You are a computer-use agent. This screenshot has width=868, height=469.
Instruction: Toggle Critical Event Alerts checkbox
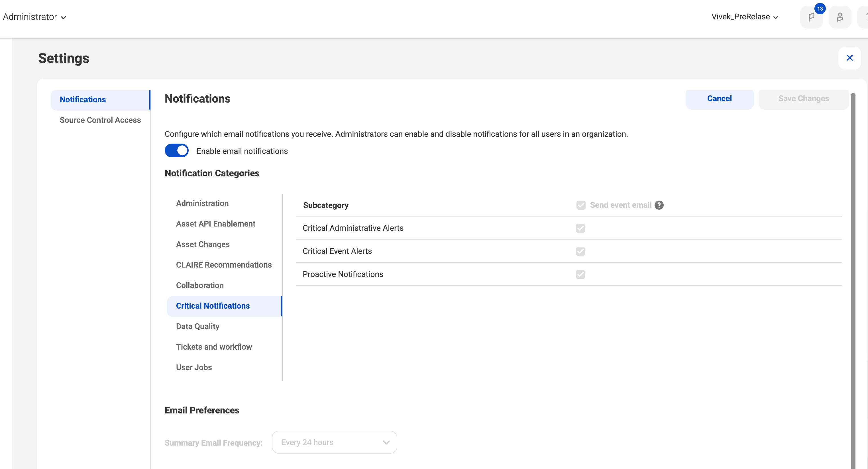coord(580,251)
